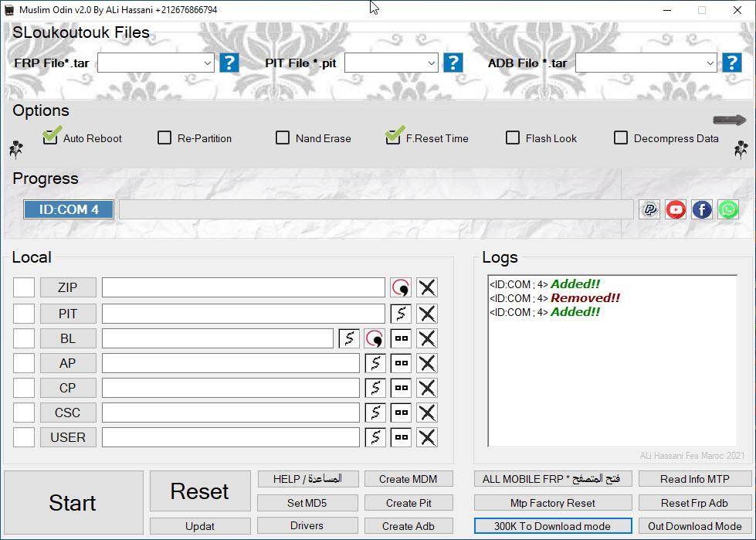Open the WhatsApp icon link

click(728, 209)
